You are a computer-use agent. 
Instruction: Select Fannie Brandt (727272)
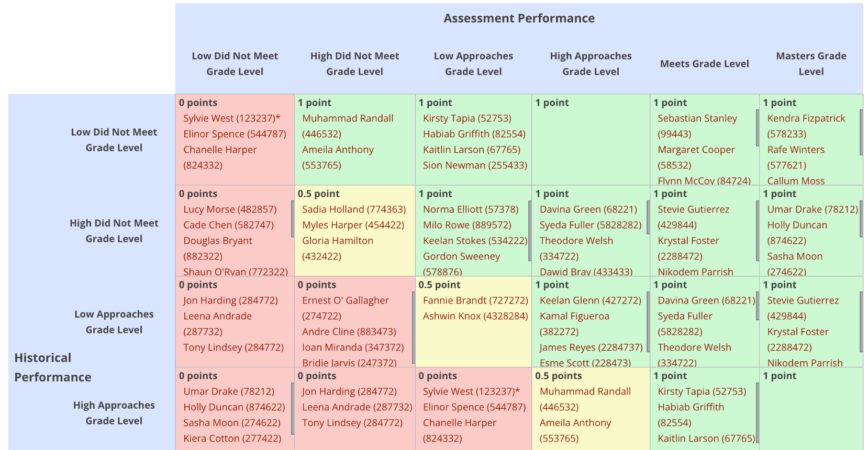point(475,300)
